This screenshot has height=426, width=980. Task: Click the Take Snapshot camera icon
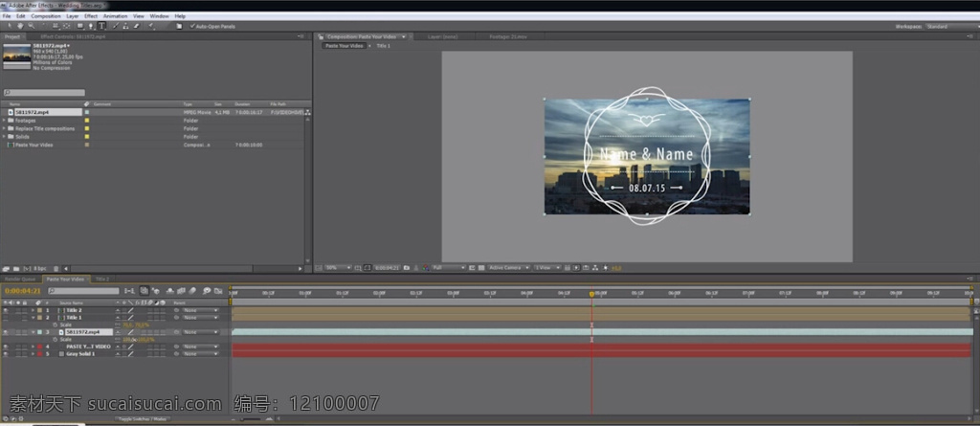(x=406, y=268)
